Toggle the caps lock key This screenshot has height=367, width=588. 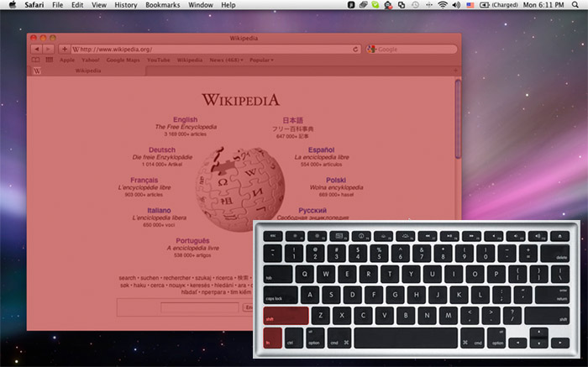pyautogui.click(x=281, y=295)
